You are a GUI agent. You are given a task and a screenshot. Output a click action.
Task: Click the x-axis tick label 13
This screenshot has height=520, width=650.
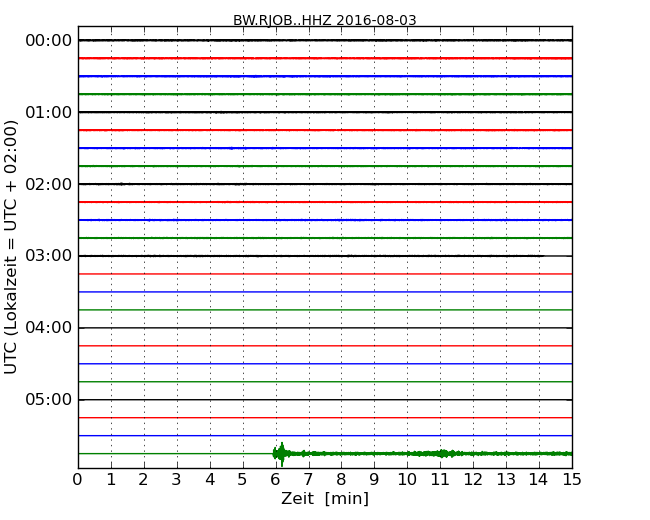(506, 480)
